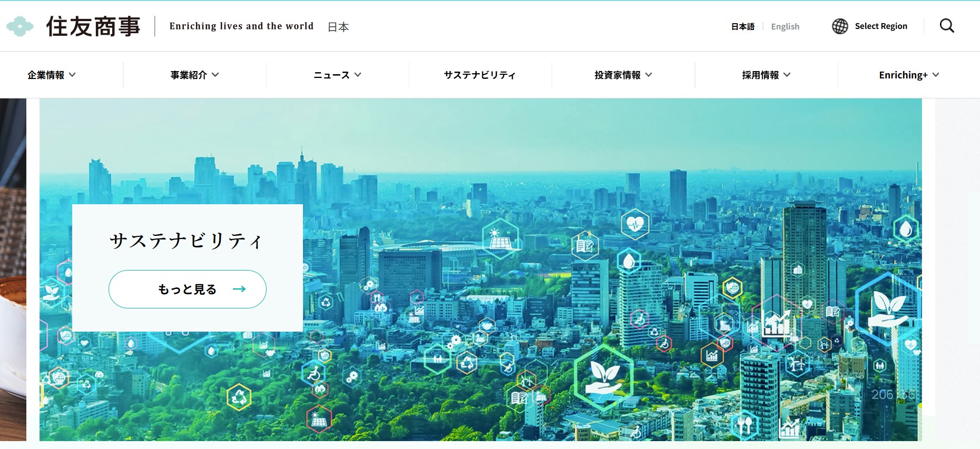Open the 企業情報 menu

tap(52, 75)
